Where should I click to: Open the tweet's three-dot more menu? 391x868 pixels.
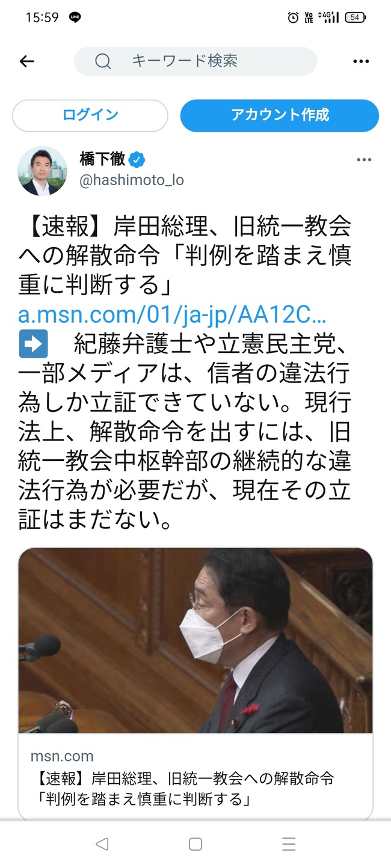tap(364, 160)
